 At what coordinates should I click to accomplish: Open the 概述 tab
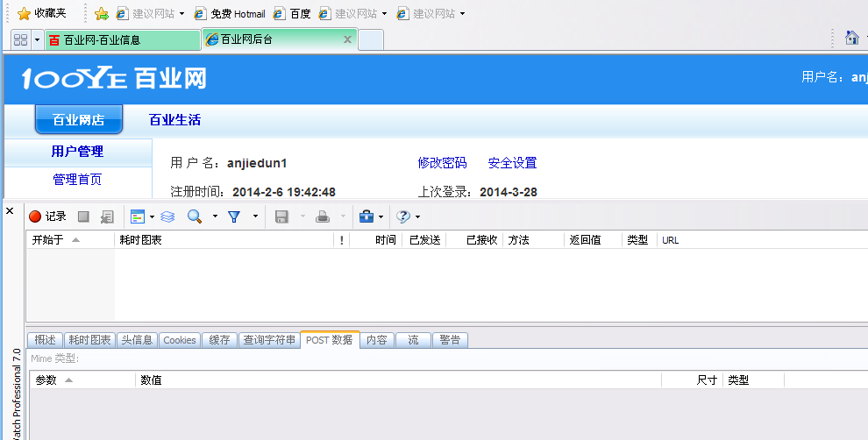(x=46, y=340)
